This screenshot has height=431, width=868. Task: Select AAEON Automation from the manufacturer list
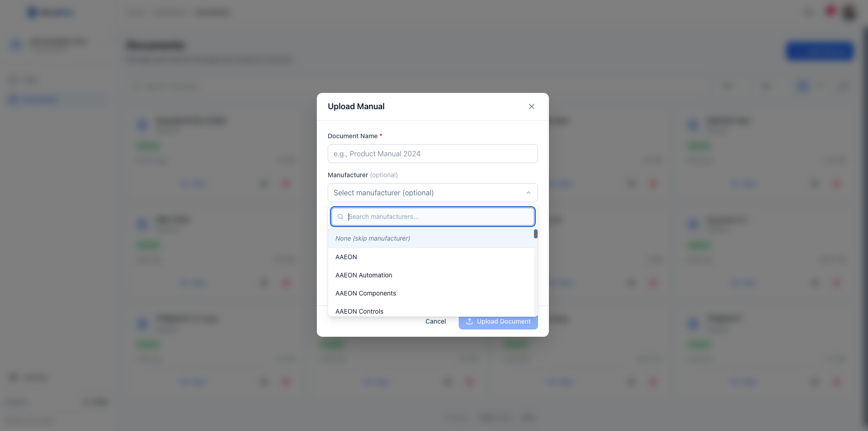tap(364, 275)
